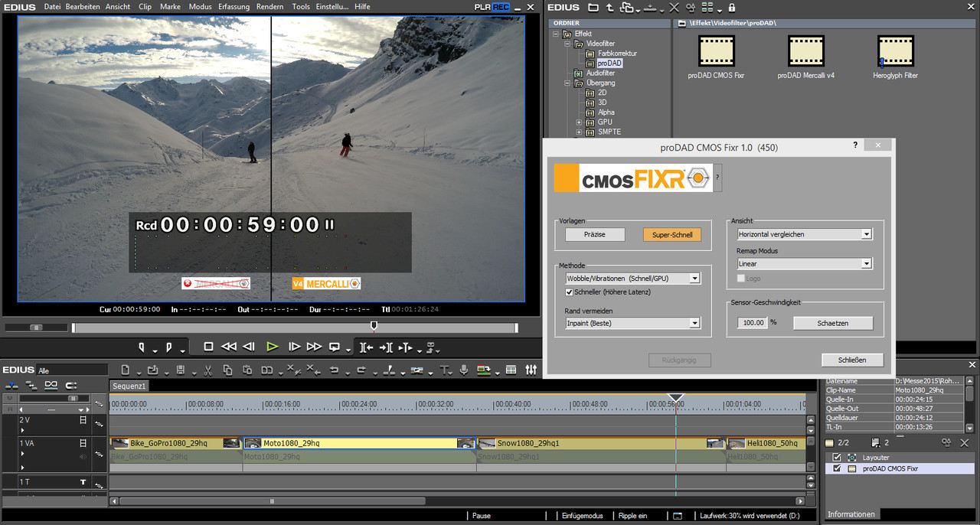Expand the GPU transitions folder
This screenshot has width=980, height=525.
click(580, 122)
